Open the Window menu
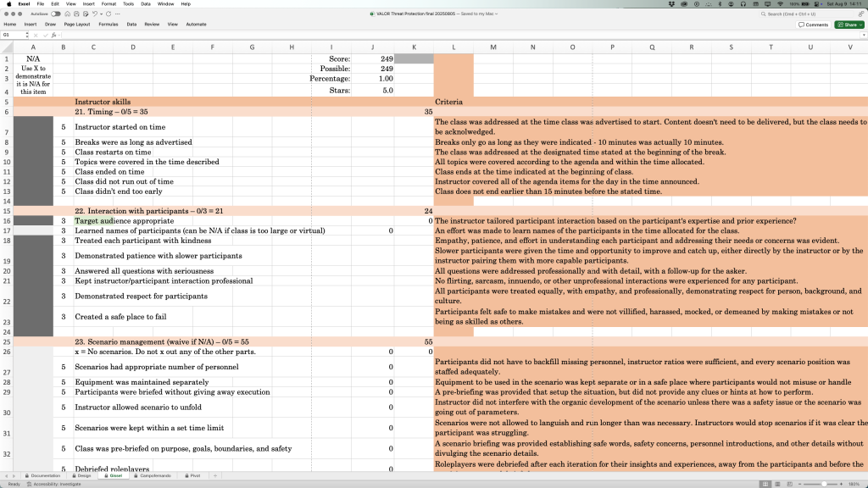Viewport: 868px width, 488px height. [x=165, y=4]
